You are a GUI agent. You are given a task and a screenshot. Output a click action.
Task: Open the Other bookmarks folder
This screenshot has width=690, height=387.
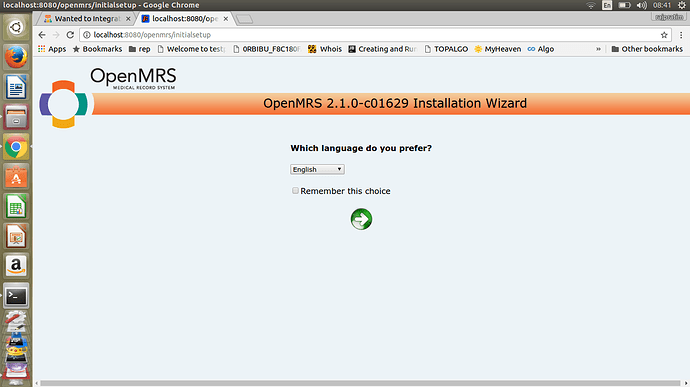(647, 49)
